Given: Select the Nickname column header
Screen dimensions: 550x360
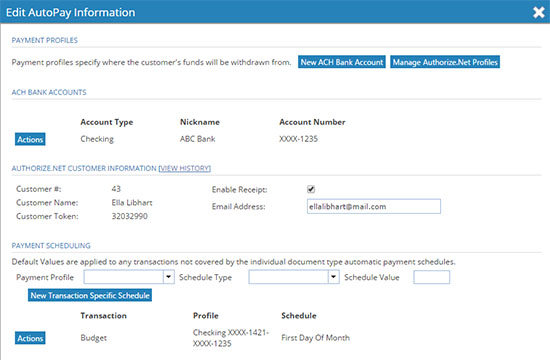Looking at the screenshot, I should tap(200, 122).
